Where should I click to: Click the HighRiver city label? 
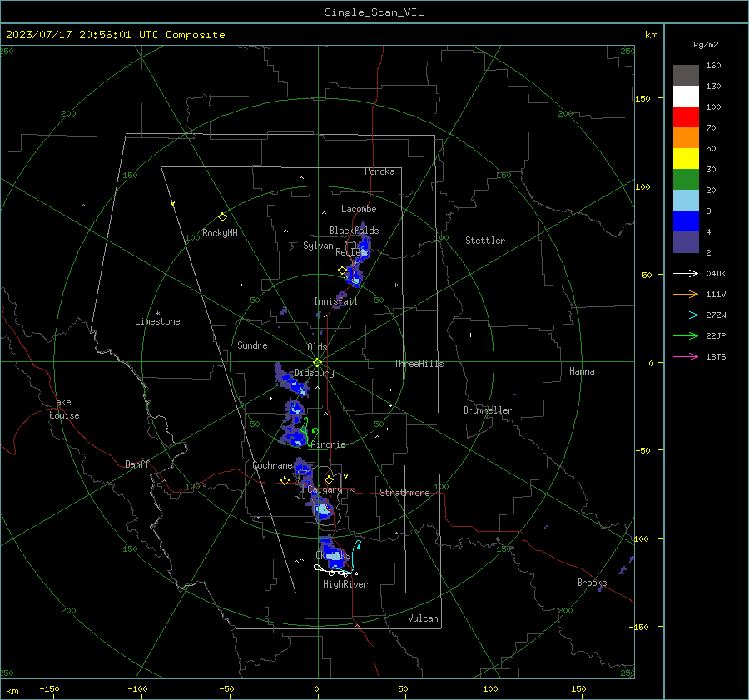pos(345,584)
